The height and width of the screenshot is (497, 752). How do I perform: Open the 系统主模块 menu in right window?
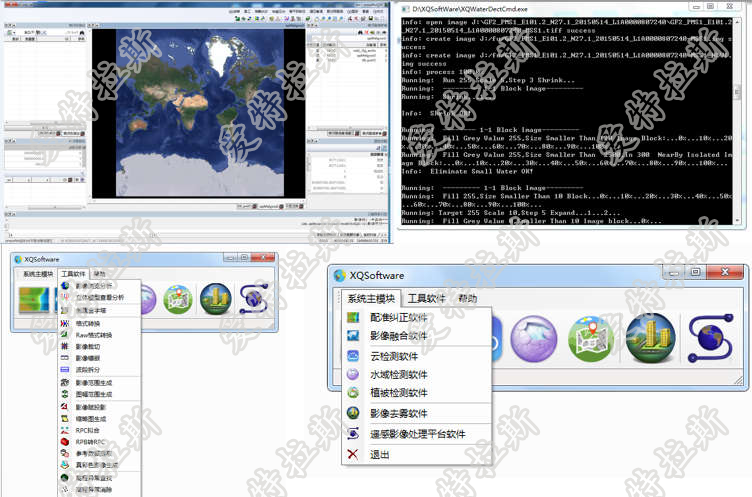coord(371,298)
